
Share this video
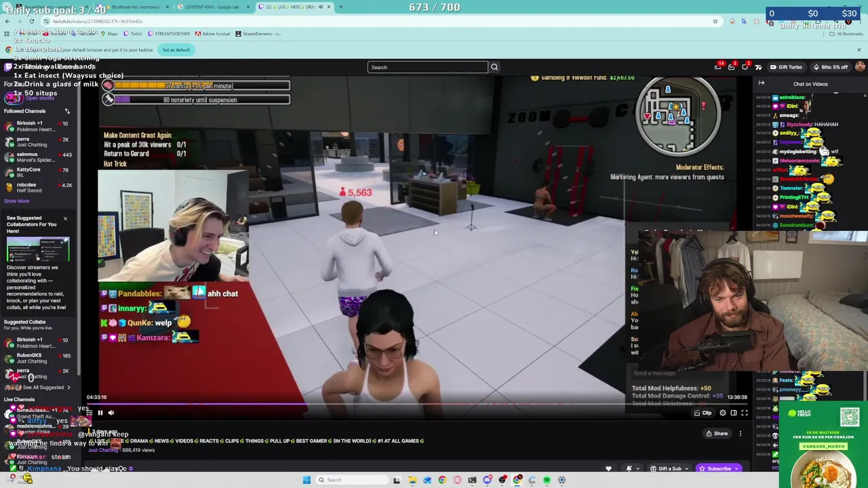(717, 434)
